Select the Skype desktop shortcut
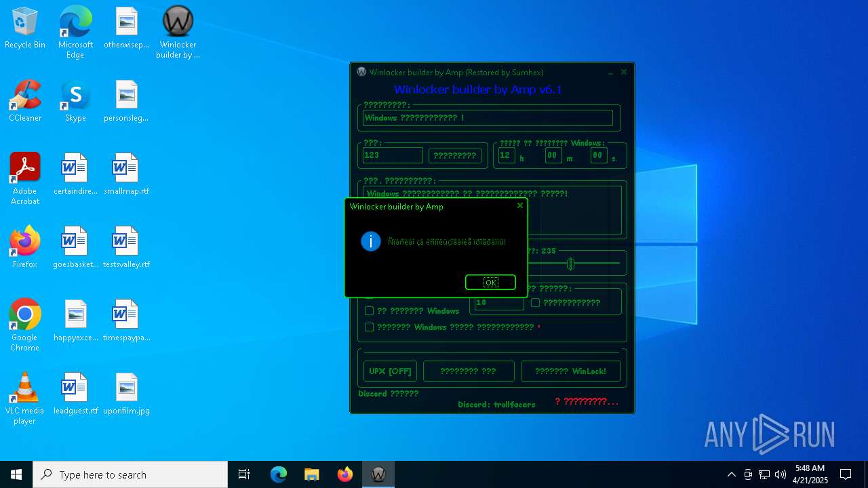 75,102
